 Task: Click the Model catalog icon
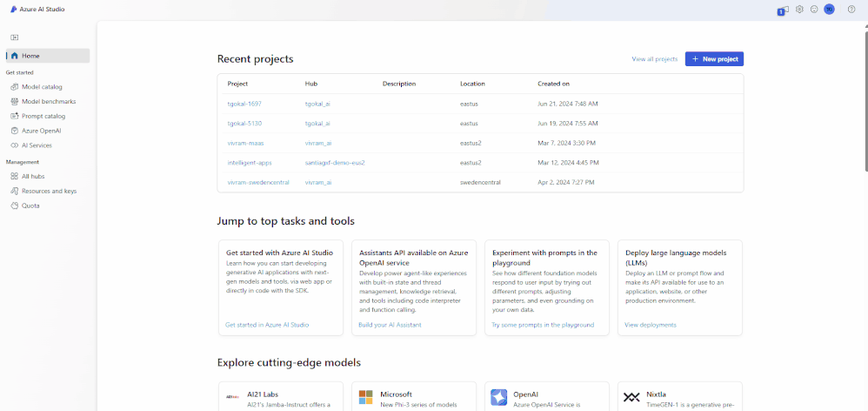15,87
